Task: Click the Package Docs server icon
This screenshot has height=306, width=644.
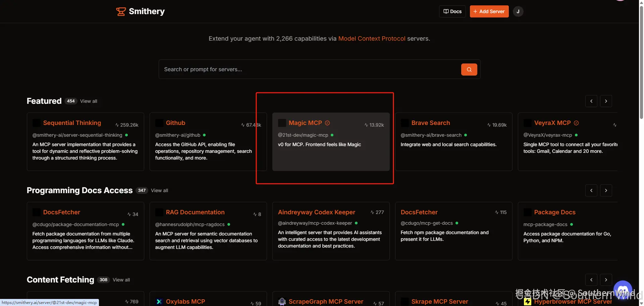Action: pyautogui.click(x=527, y=212)
